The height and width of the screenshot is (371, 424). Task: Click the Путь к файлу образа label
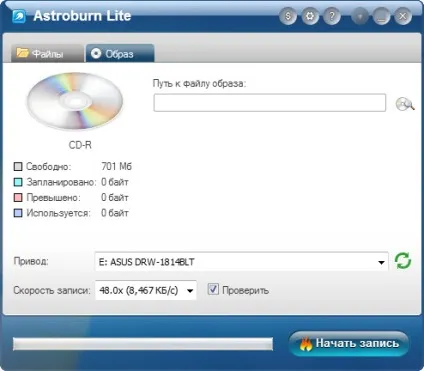199,83
